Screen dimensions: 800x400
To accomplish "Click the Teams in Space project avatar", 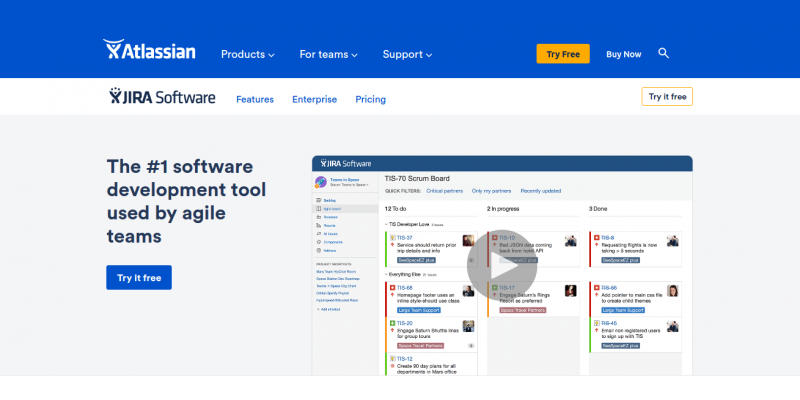I will (321, 182).
